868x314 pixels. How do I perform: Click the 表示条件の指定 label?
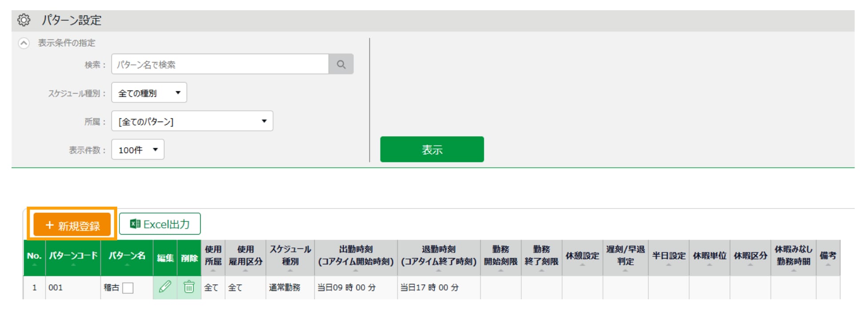[x=67, y=43]
